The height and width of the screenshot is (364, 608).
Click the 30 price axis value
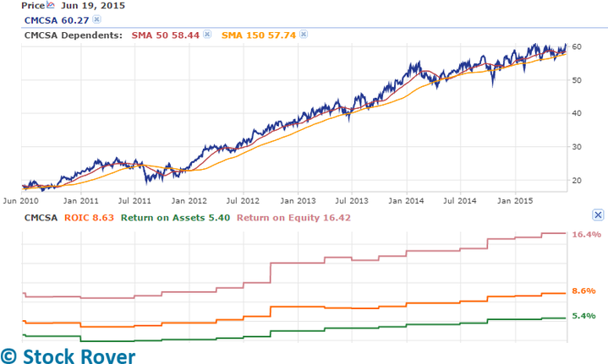pyautogui.click(x=577, y=147)
